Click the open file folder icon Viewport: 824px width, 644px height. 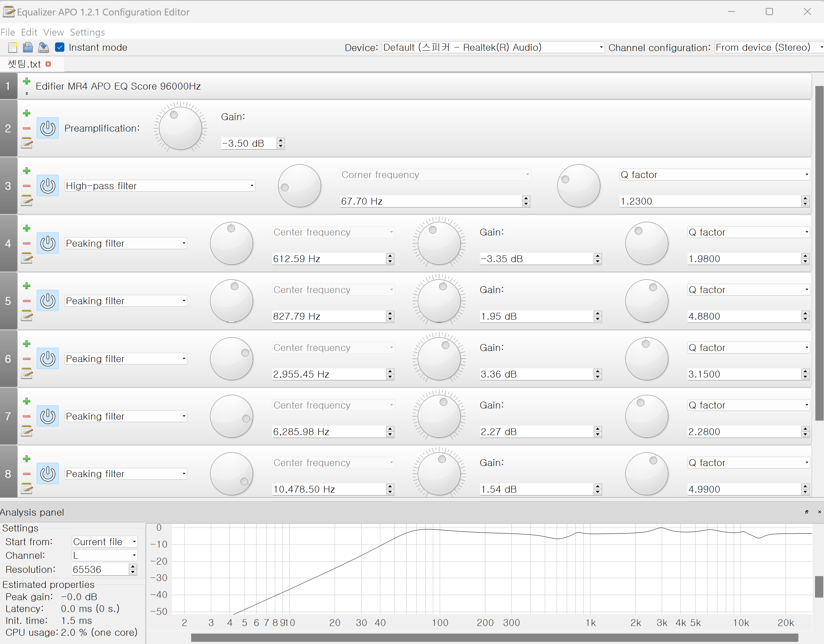(28, 47)
